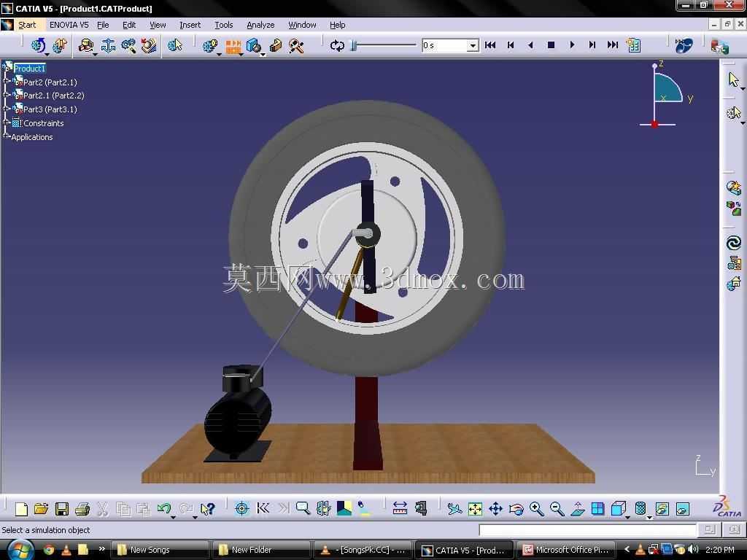747x560 pixels.
Task: Click the simulation time slider handle
Action: [354, 46]
